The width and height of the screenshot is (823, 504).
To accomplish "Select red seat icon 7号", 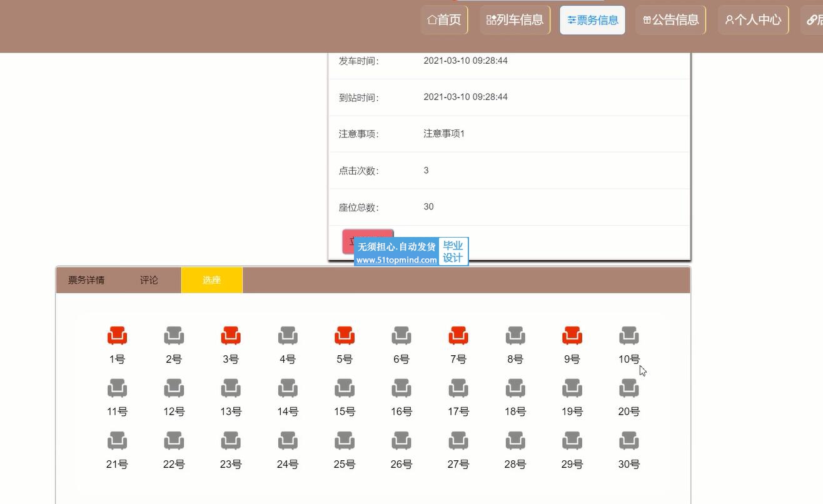I will (x=458, y=336).
